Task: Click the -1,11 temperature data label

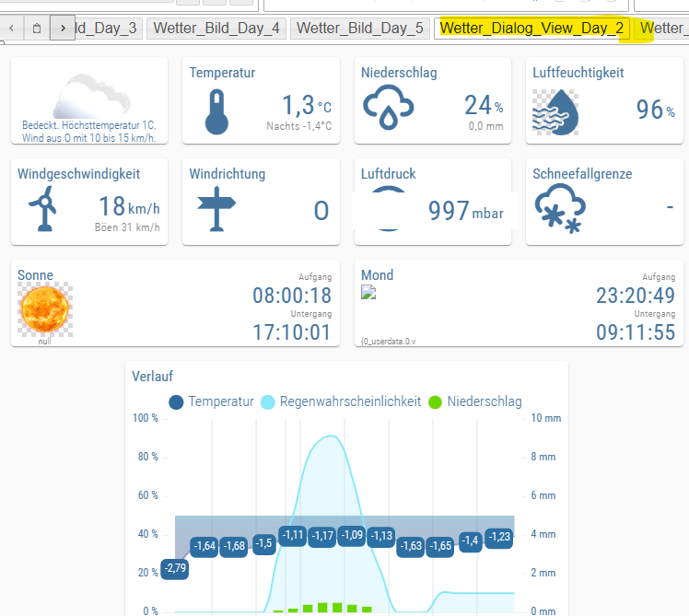Action: [293, 536]
